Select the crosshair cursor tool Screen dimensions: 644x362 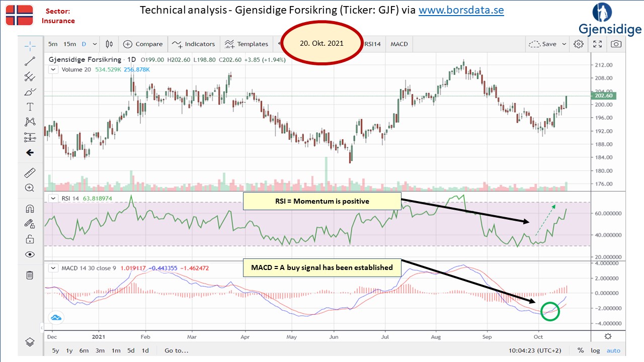(x=30, y=46)
